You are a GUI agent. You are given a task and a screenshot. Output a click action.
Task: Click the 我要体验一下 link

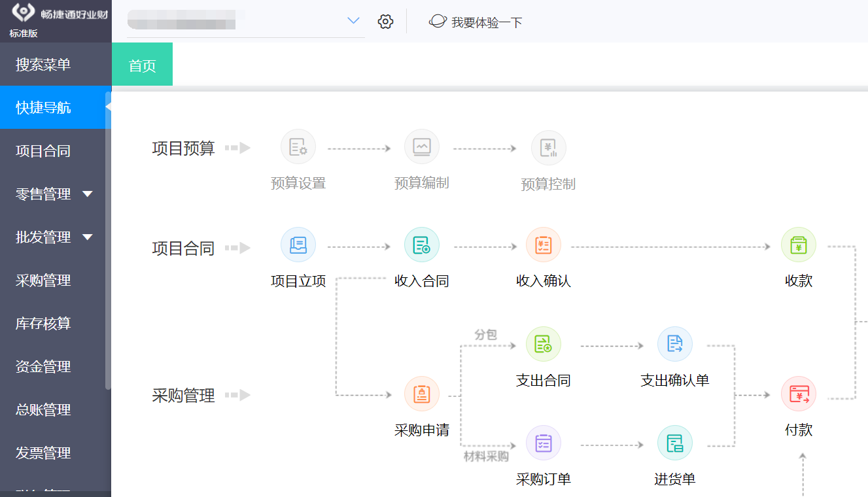point(487,22)
